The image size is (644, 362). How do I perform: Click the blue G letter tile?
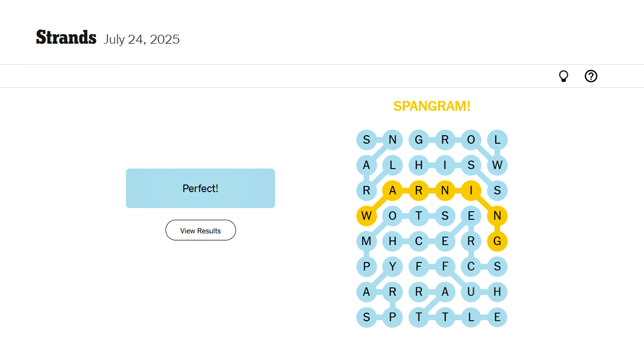click(419, 140)
